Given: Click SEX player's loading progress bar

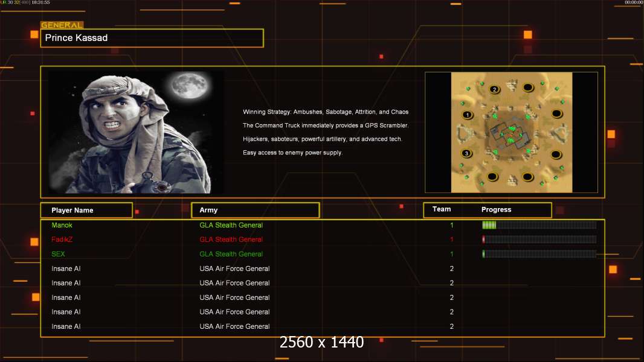Looking at the screenshot, I should click(x=539, y=254).
